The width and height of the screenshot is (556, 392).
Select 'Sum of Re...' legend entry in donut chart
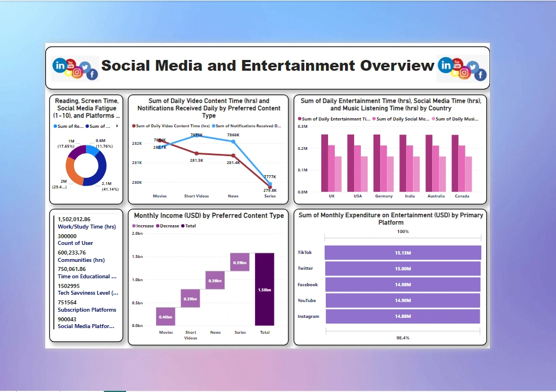pyautogui.click(x=68, y=126)
